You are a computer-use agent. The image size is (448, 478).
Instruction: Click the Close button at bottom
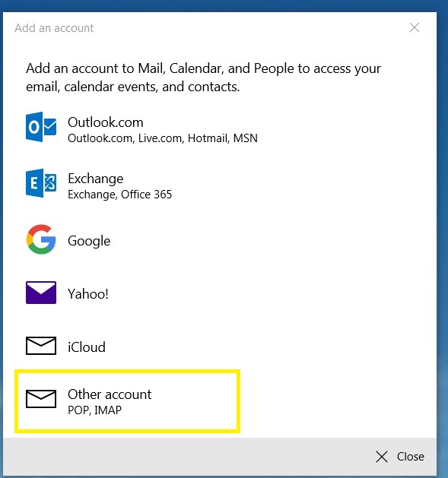click(x=400, y=457)
